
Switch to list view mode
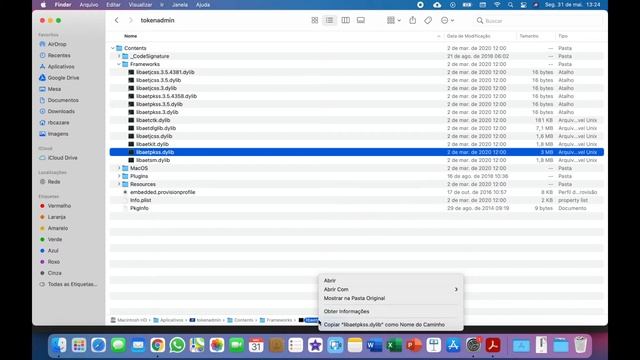(x=329, y=20)
